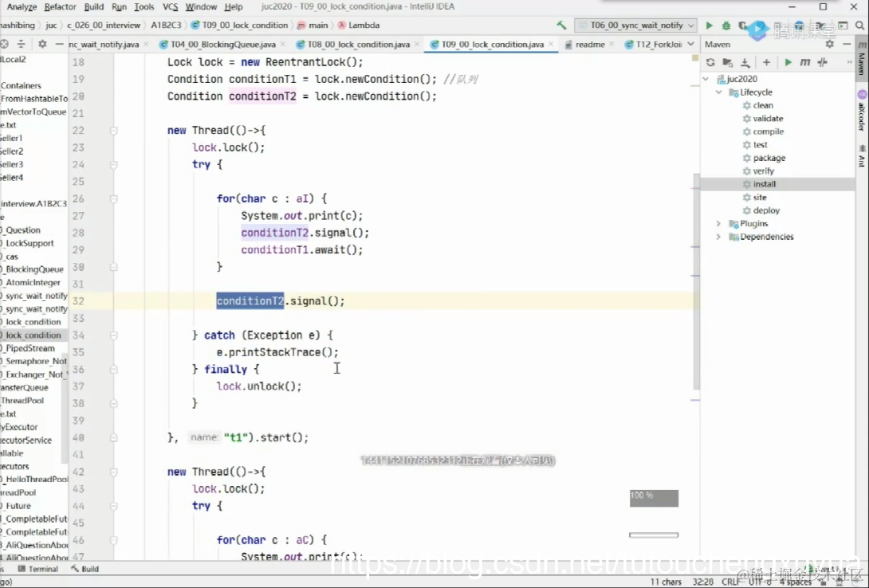Open Search Everywhere magnifier icon
The height and width of the screenshot is (588, 869).
coord(859,25)
